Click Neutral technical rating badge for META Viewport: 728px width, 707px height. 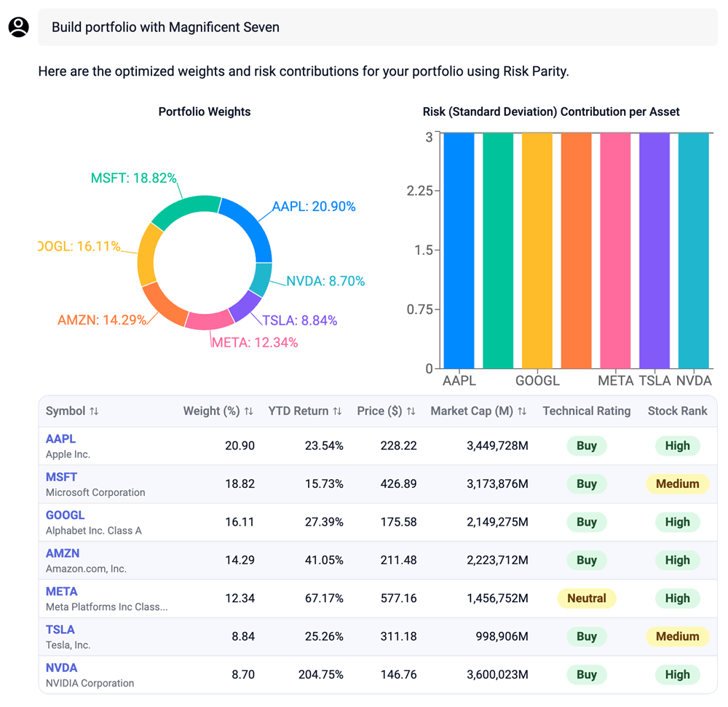[x=586, y=599]
